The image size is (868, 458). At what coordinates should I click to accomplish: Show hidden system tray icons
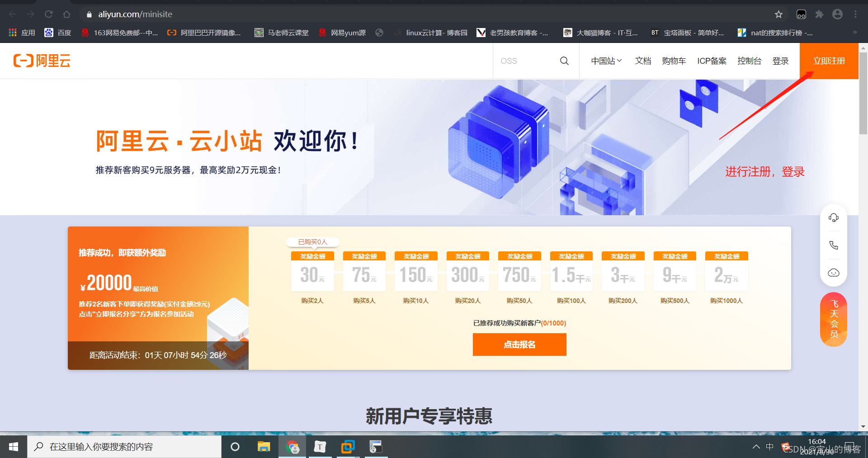tap(756, 447)
